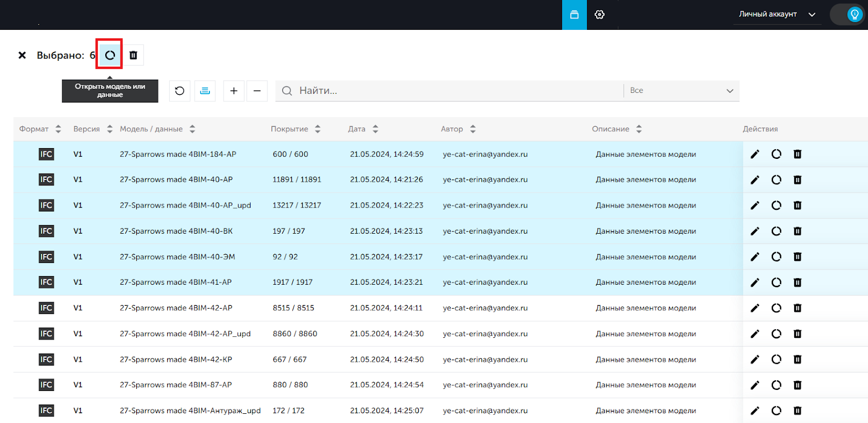Click coverage value 1917 / 1917
868x423 pixels.
click(293, 283)
